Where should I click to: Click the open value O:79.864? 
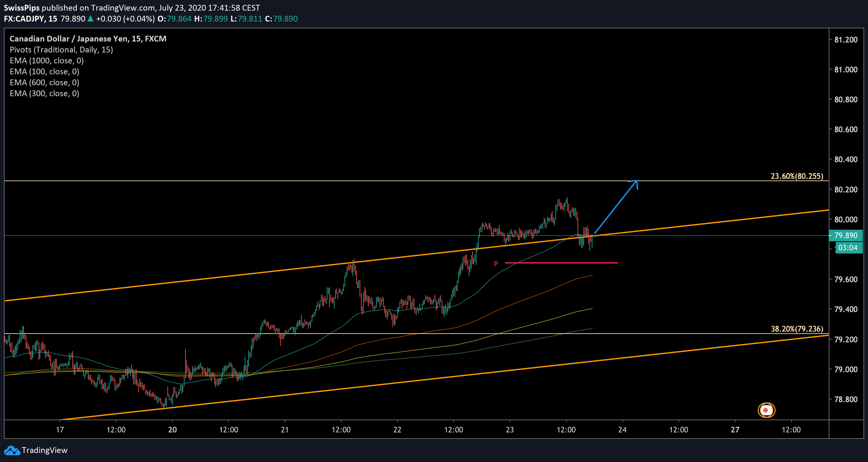point(174,19)
